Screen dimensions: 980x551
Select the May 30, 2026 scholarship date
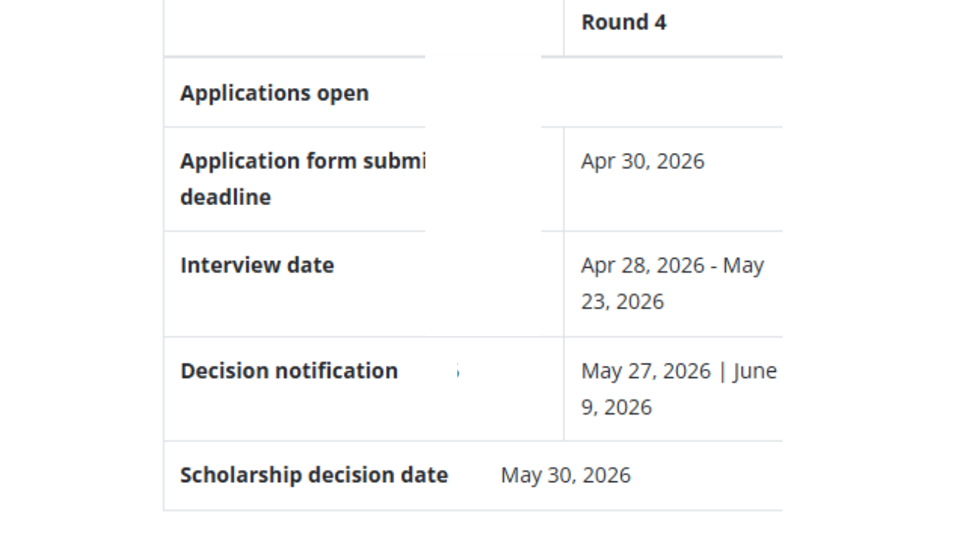pos(565,475)
